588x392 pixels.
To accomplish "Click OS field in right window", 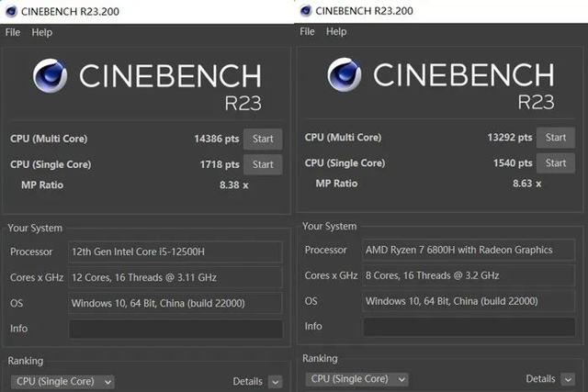I will pos(469,301).
